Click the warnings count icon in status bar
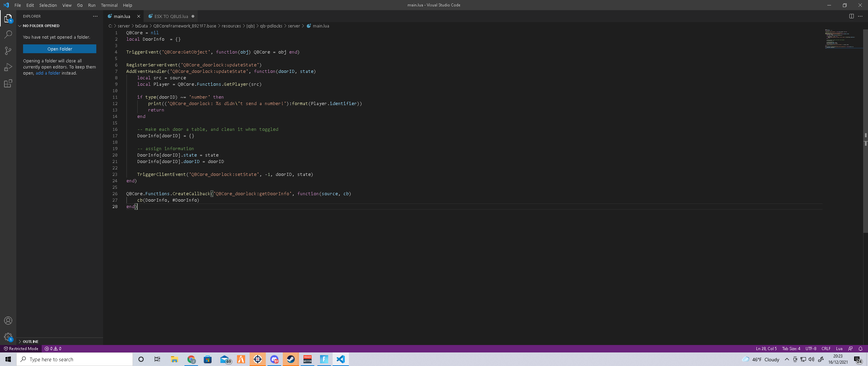 [56, 349]
